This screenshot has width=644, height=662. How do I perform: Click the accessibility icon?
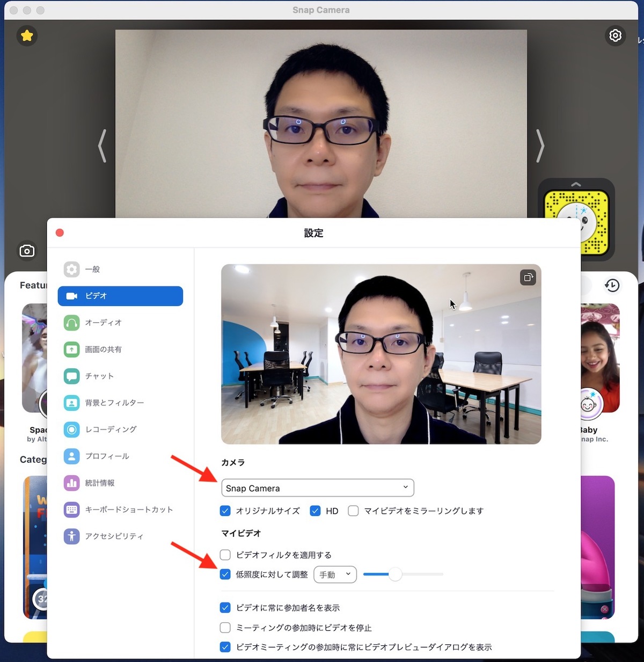(x=71, y=536)
